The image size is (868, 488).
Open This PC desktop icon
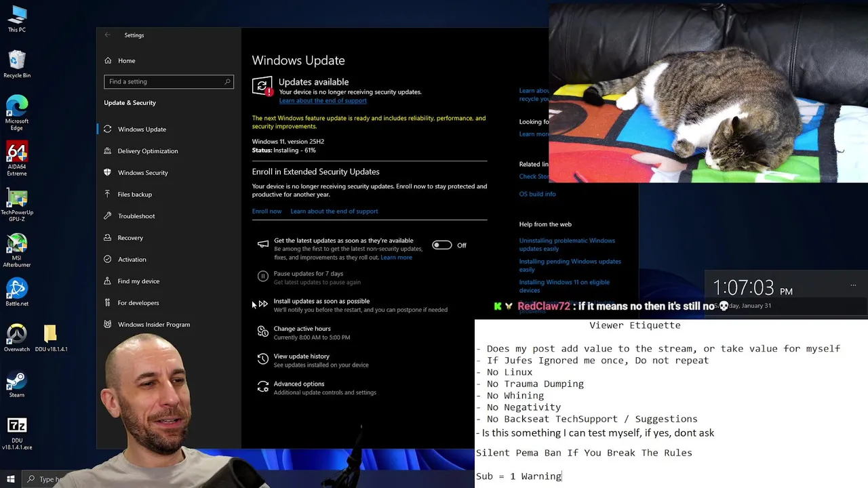(x=17, y=18)
